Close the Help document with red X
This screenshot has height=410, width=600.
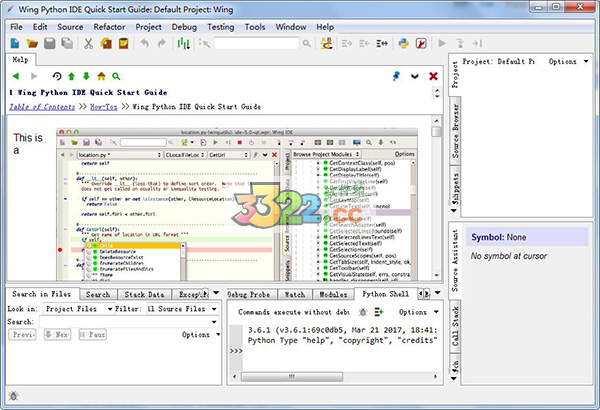point(433,76)
